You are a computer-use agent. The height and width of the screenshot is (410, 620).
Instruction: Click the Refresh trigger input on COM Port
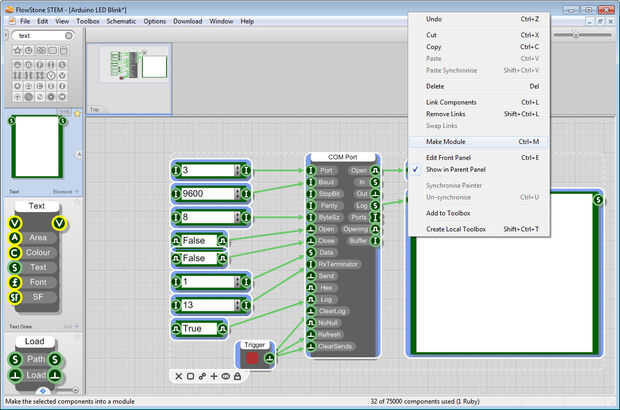[311, 334]
